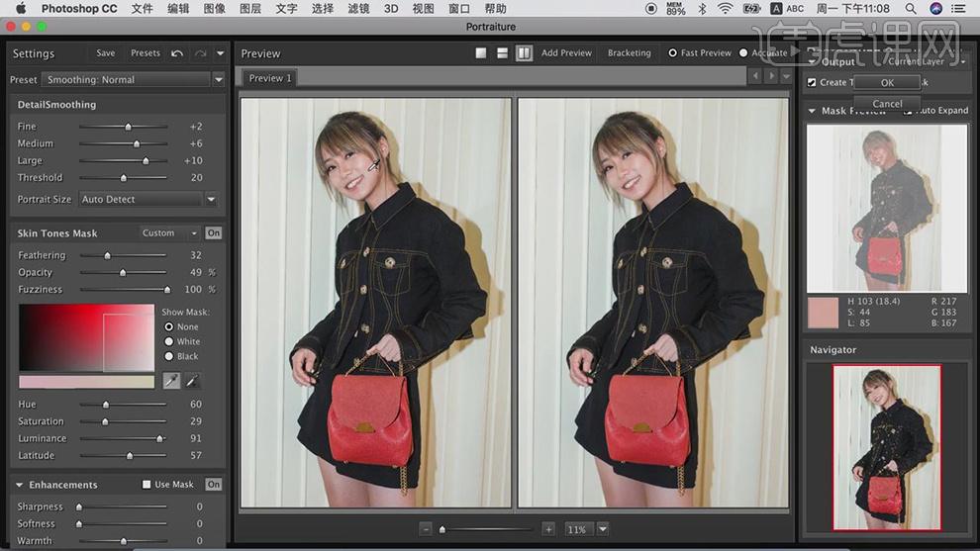Open the 图像 menu

click(x=215, y=8)
